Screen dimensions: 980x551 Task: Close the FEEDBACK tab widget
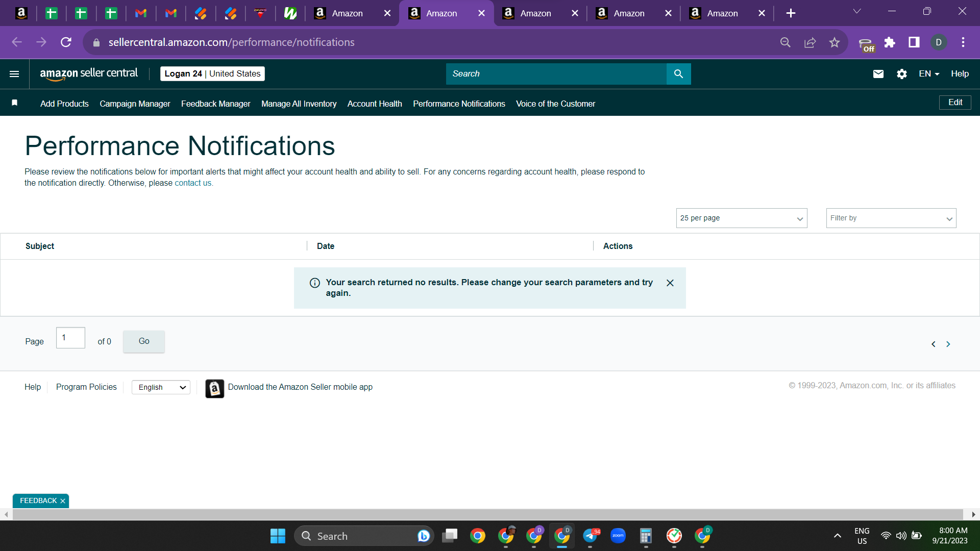(63, 501)
